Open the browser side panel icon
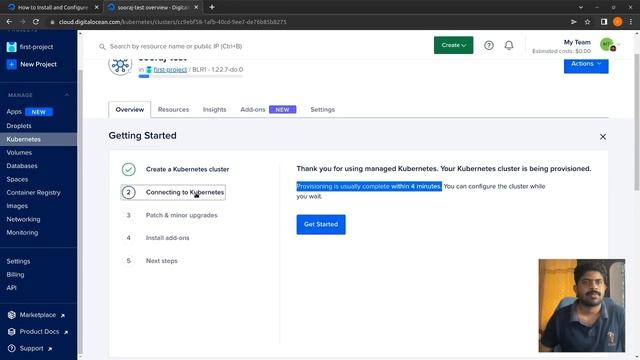Image resolution: width=640 pixels, height=360 pixels. [604, 22]
